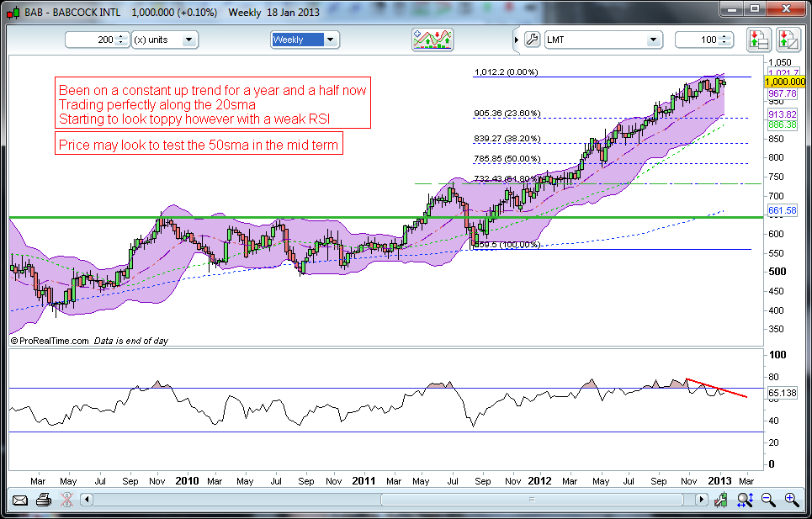Image resolution: width=812 pixels, height=519 pixels.
Task: Click the indicators and trading systems icon
Action: tap(433, 40)
